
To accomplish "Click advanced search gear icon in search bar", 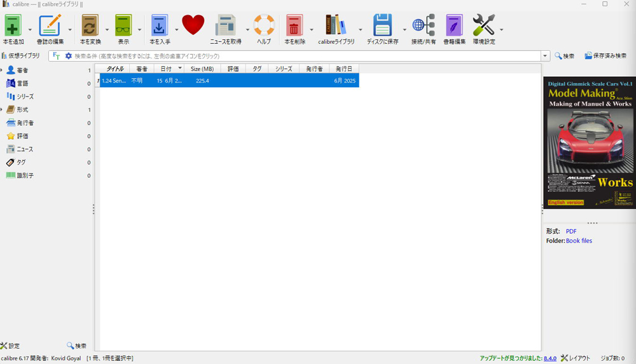I will (69, 56).
